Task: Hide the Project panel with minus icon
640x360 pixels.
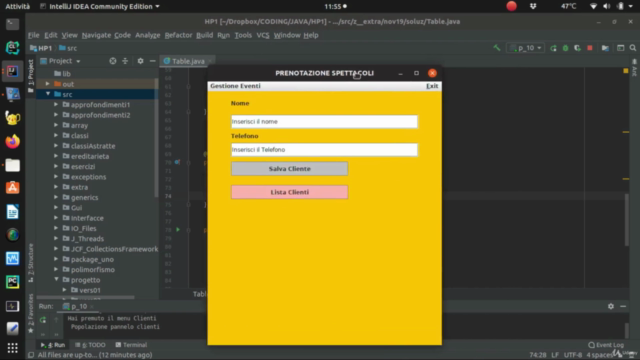Action: click(x=153, y=61)
